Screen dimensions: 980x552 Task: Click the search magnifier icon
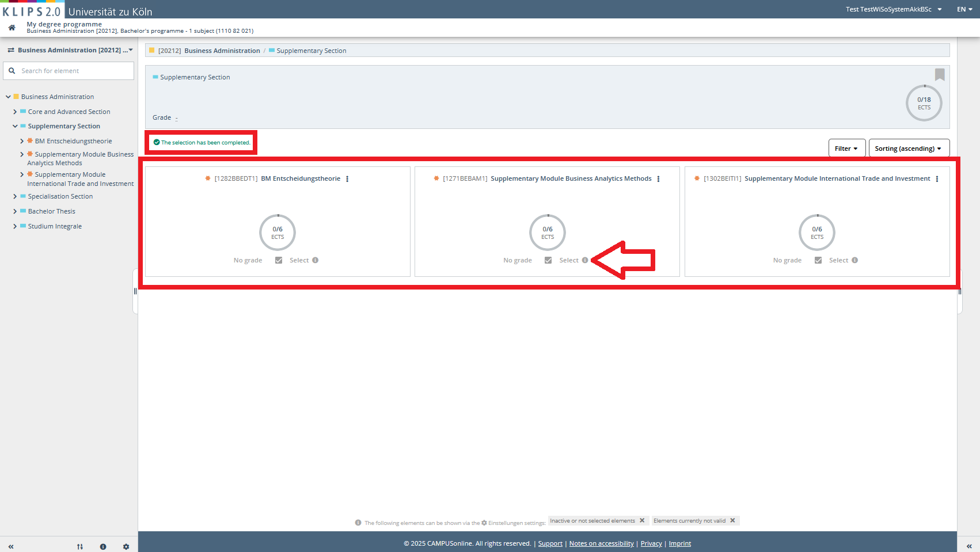12,71
